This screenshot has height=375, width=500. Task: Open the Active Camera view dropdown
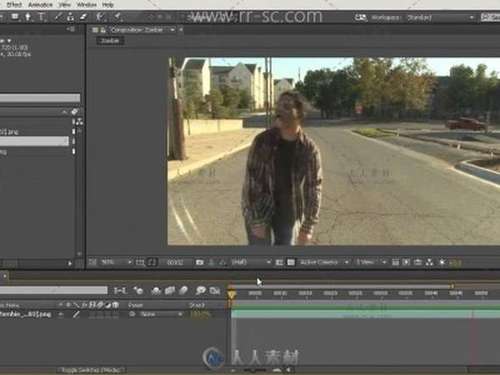point(323,262)
